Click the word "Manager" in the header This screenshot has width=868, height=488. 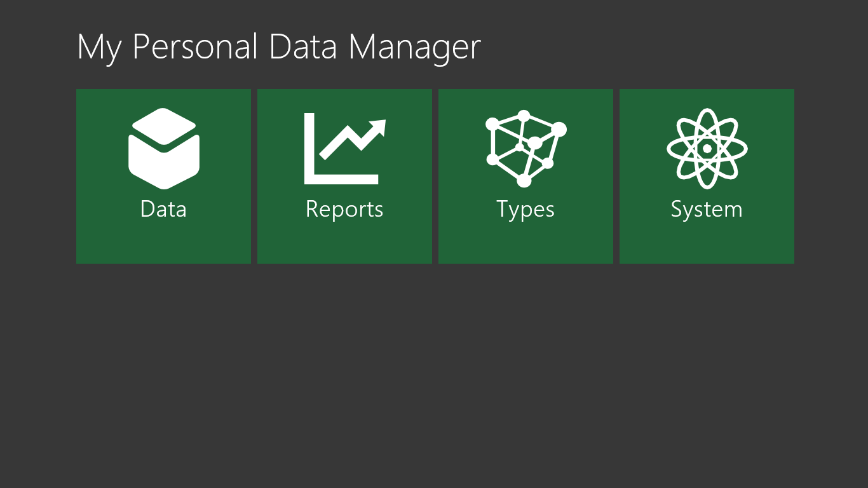click(414, 47)
